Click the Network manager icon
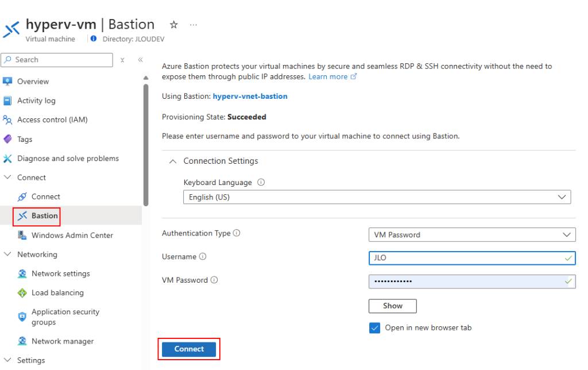Screen dimensions: 588x370 (x=22, y=341)
